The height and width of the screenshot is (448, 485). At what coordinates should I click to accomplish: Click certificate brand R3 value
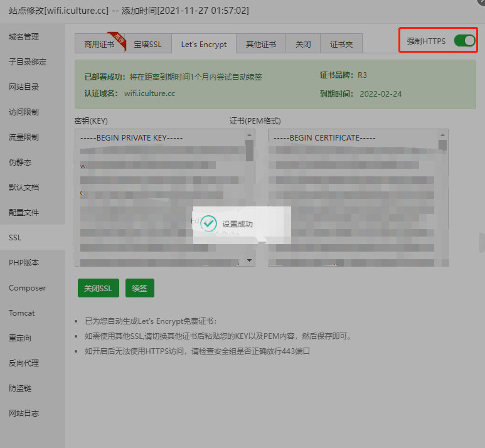point(362,75)
